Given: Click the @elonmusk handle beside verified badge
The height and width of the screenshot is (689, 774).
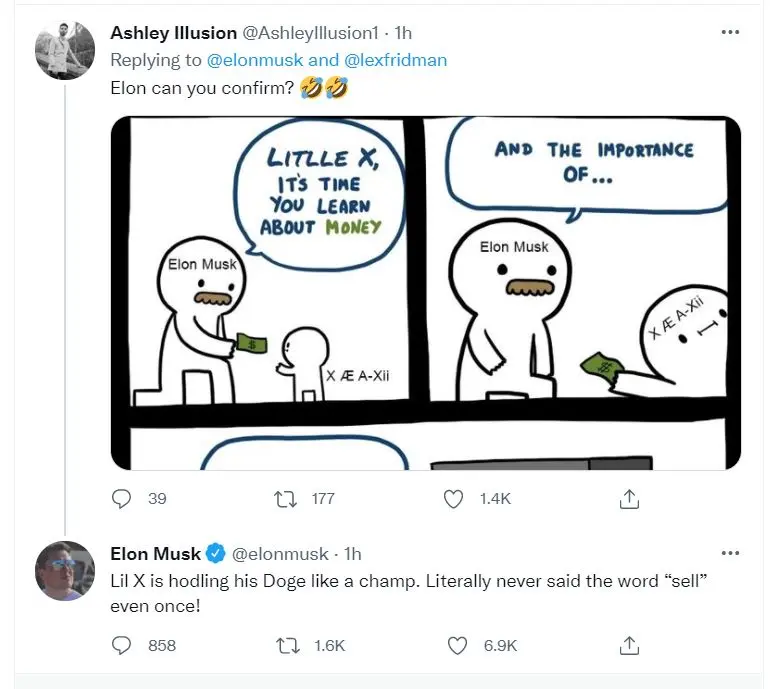Looking at the screenshot, I should pyautogui.click(x=281, y=554).
